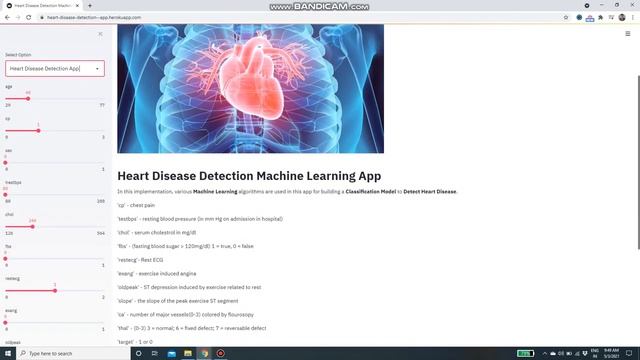Click the heart anatomy image
The height and width of the screenshot is (360, 640).
tap(251, 89)
